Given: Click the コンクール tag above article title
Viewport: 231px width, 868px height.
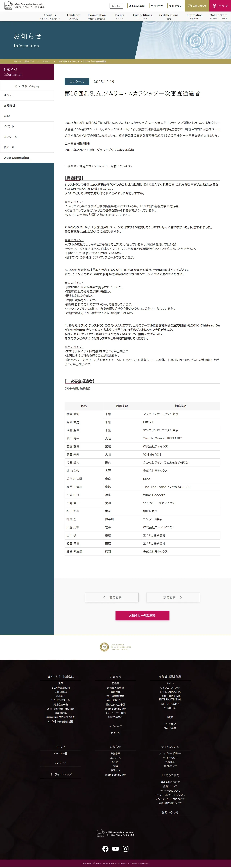Looking at the screenshot, I should 77,82.
